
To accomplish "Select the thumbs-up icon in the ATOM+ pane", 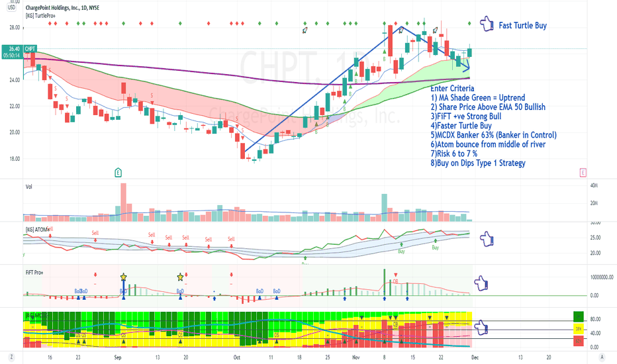I will (487, 239).
